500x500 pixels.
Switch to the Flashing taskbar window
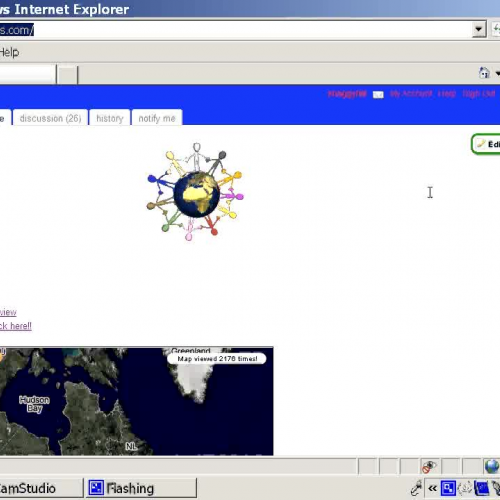point(141,489)
